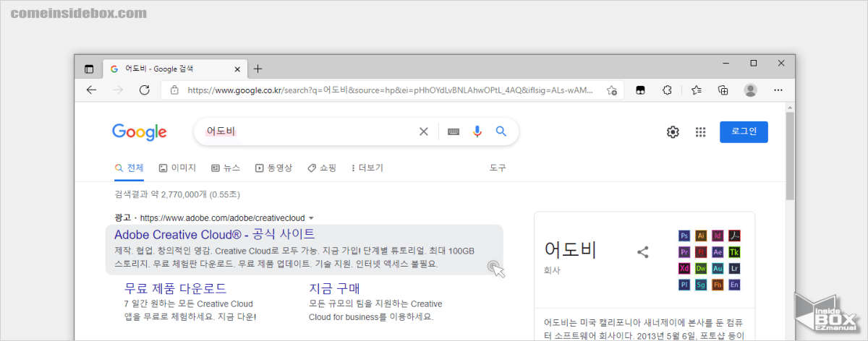Share the 어도비 knowledge panel

[x=642, y=252]
